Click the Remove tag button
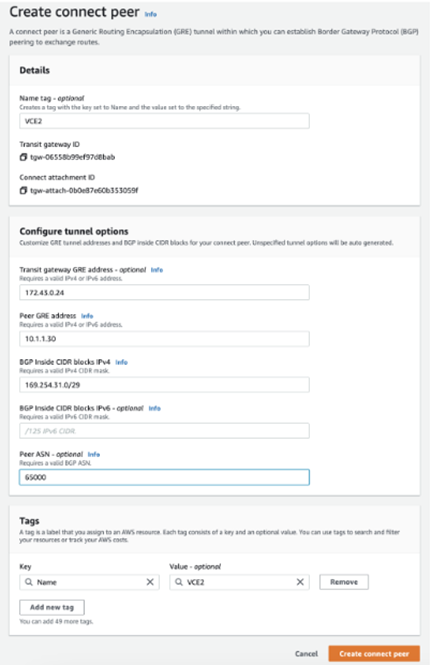 pyautogui.click(x=344, y=582)
